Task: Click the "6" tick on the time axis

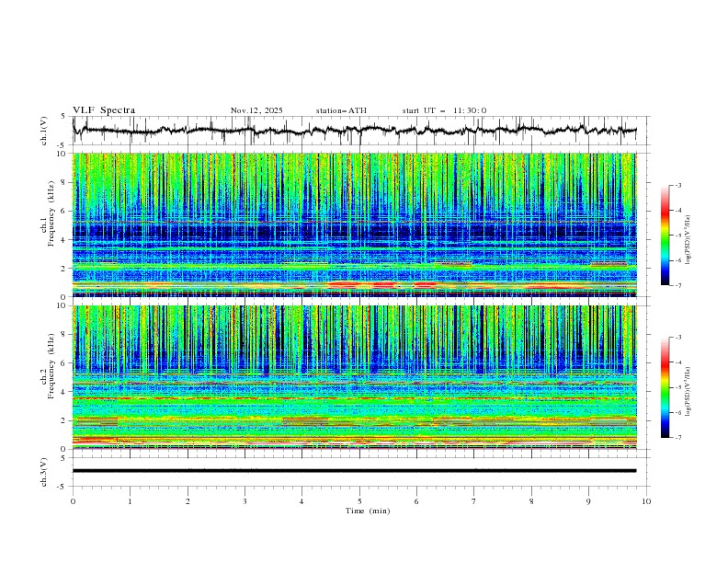Action: 416,501
